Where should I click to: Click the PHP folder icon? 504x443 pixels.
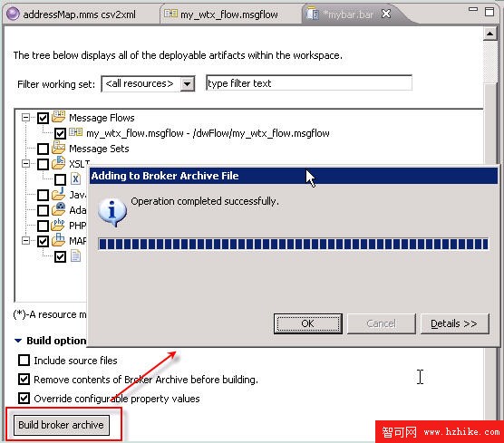[59, 225]
